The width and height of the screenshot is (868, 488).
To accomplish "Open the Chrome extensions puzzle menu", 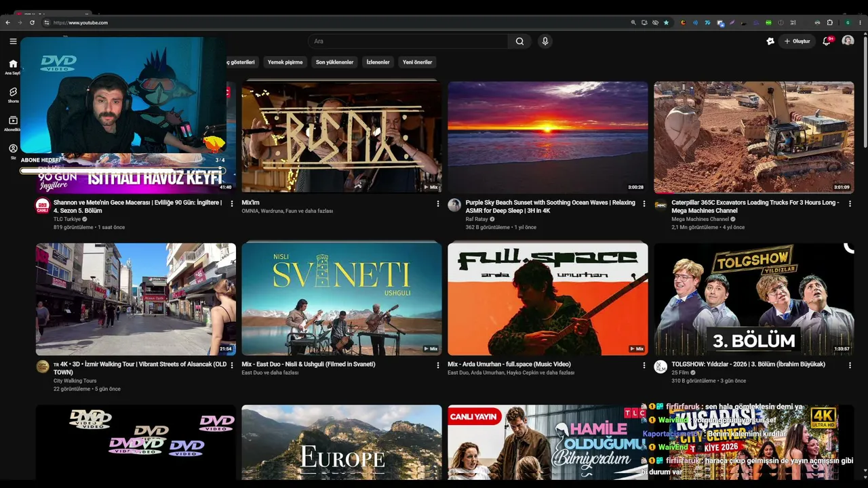I will pos(829,22).
